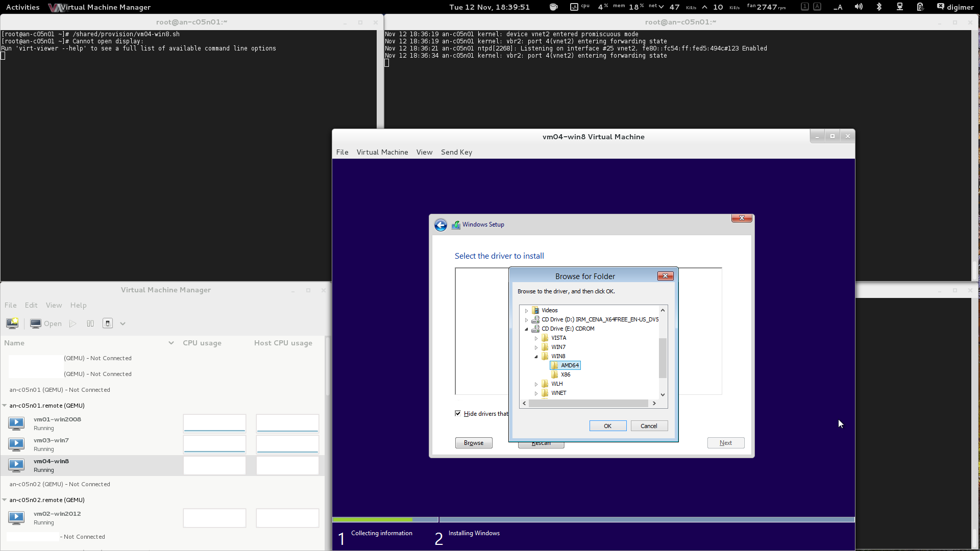Expand the Videos folder node
This screenshot has width=980, height=551.
[x=526, y=311]
